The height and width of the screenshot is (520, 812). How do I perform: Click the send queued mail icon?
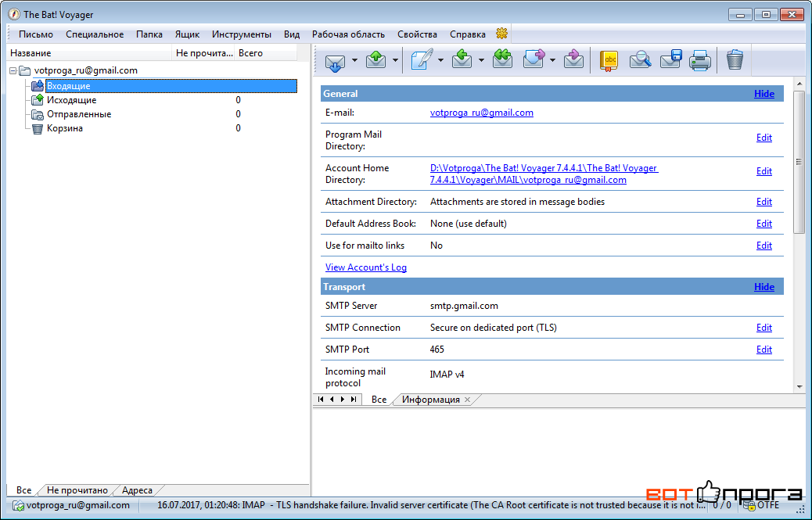(x=376, y=60)
